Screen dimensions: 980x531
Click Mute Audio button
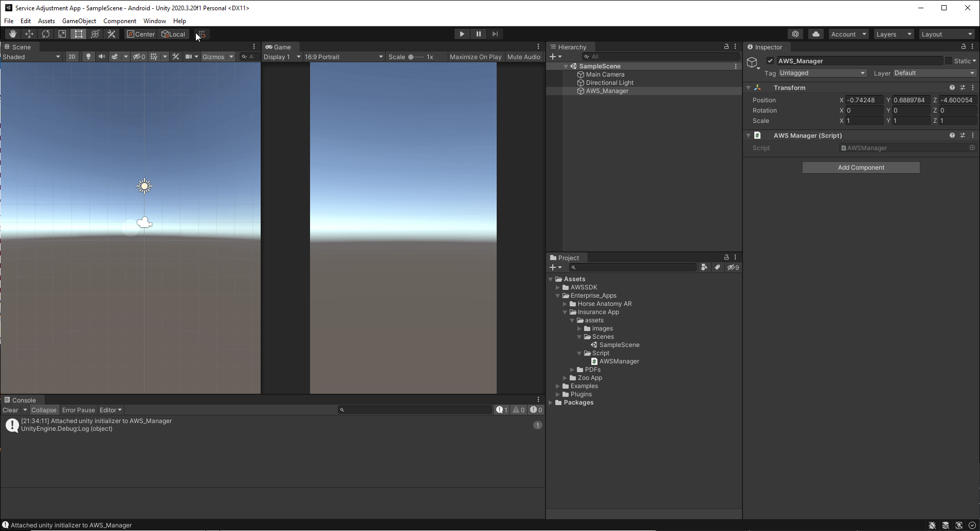coord(524,57)
